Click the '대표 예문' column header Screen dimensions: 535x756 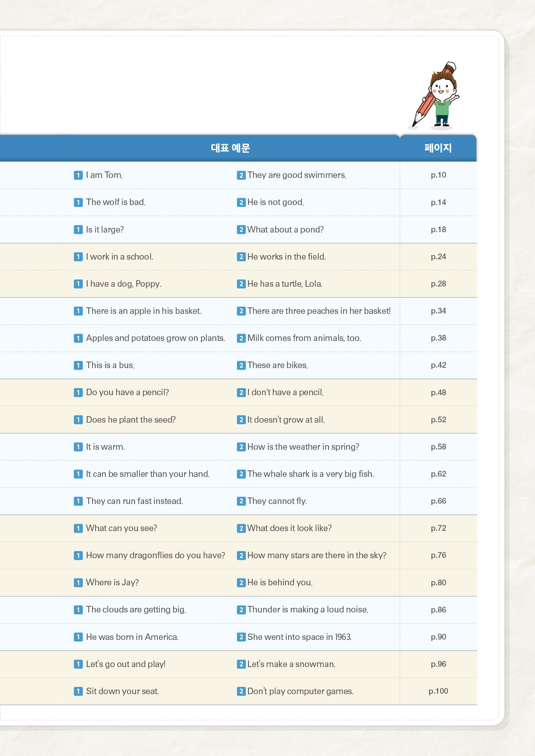230,148
